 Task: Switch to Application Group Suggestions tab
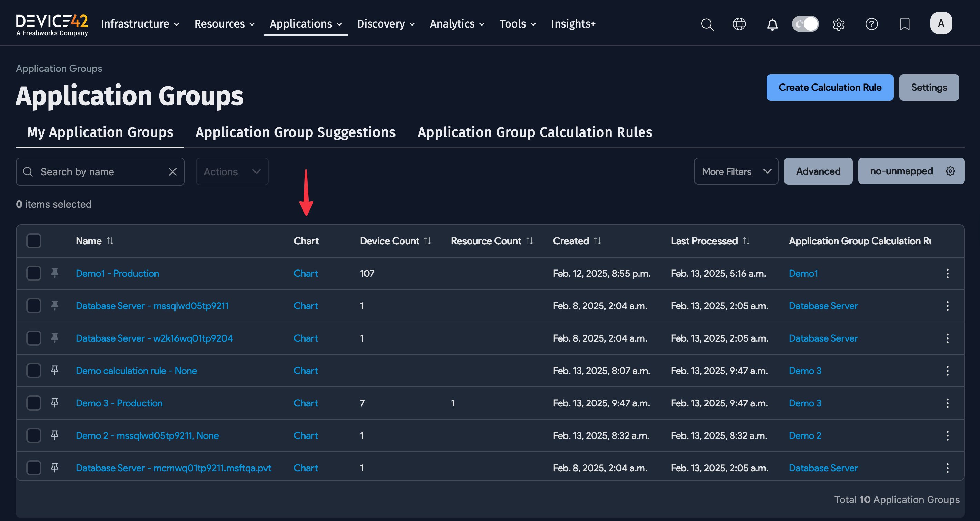[x=295, y=132]
